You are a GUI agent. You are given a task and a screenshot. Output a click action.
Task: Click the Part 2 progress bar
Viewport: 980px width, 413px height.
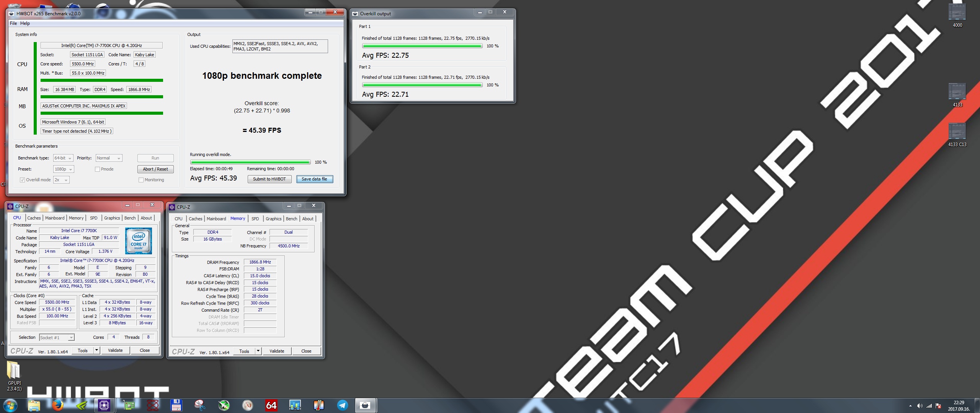(422, 85)
